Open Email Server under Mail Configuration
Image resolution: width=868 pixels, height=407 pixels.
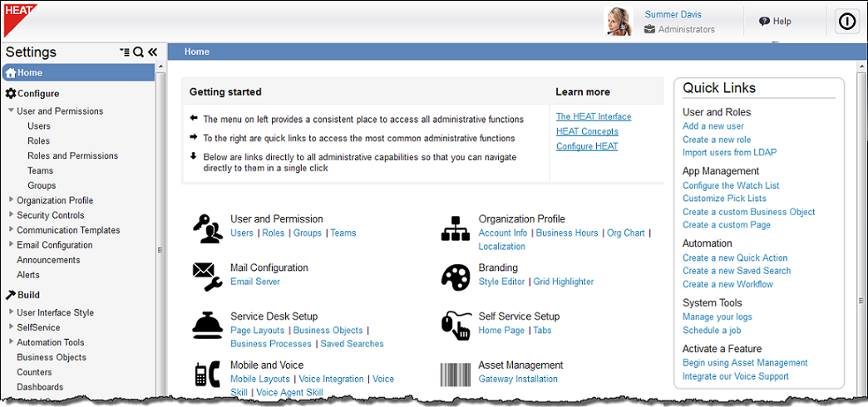pyautogui.click(x=255, y=282)
